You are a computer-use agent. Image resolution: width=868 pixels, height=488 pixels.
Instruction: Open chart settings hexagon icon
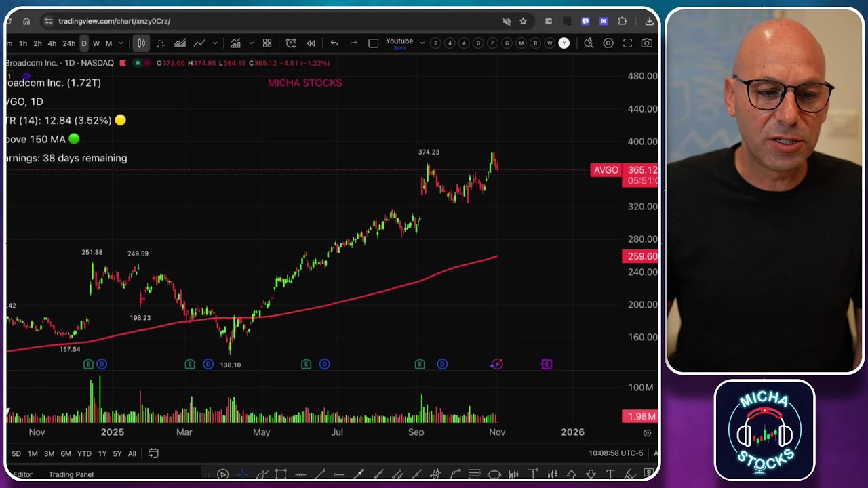[608, 43]
